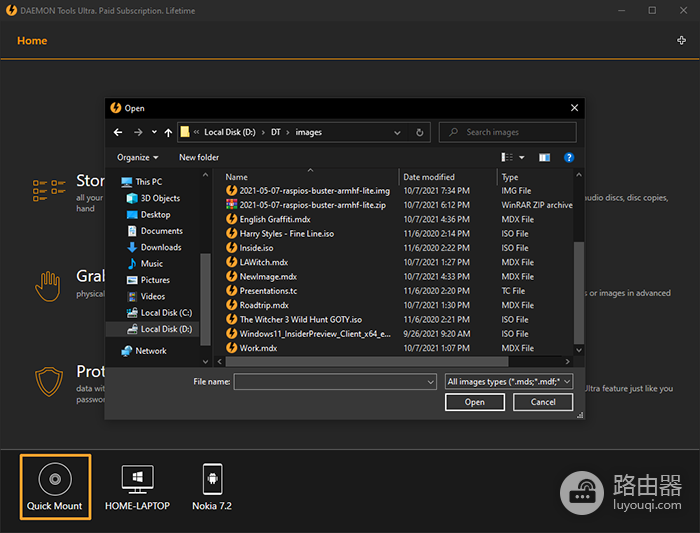Viewport: 700px width, 533px height.
Task: Select Inside.iso file
Action: pyautogui.click(x=250, y=248)
